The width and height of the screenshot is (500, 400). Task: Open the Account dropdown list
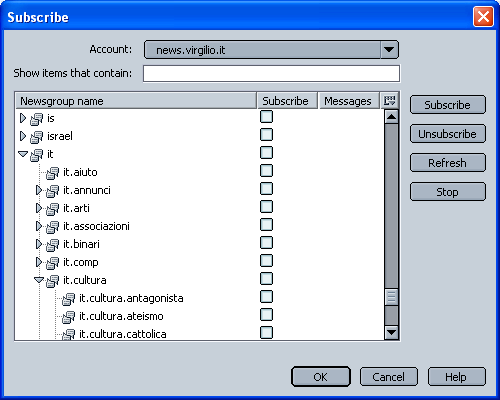[x=389, y=50]
